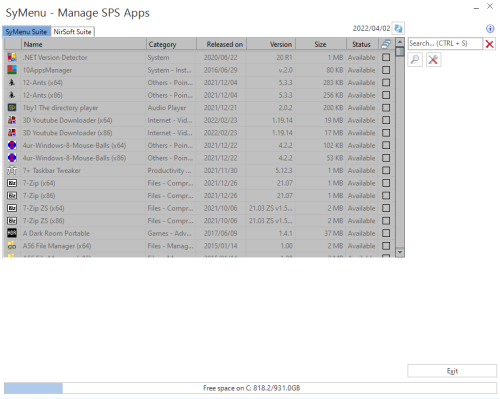This screenshot has width=500, height=399.
Task: Click the free space on C: progress bar
Action: pyautogui.click(x=250, y=388)
